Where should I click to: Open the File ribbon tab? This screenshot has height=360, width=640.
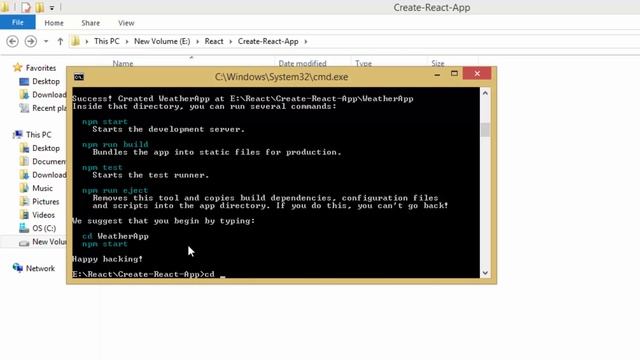pyautogui.click(x=18, y=22)
